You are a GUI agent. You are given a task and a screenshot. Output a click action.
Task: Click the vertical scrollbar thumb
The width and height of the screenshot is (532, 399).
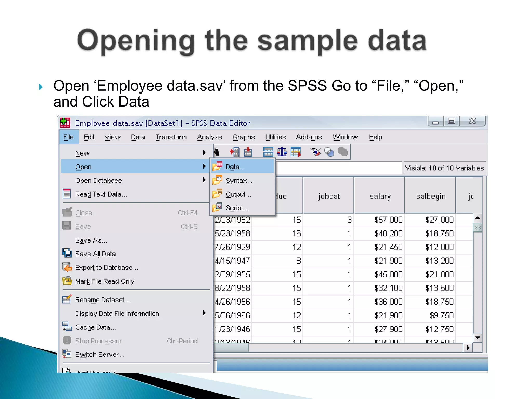pyautogui.click(x=477, y=228)
